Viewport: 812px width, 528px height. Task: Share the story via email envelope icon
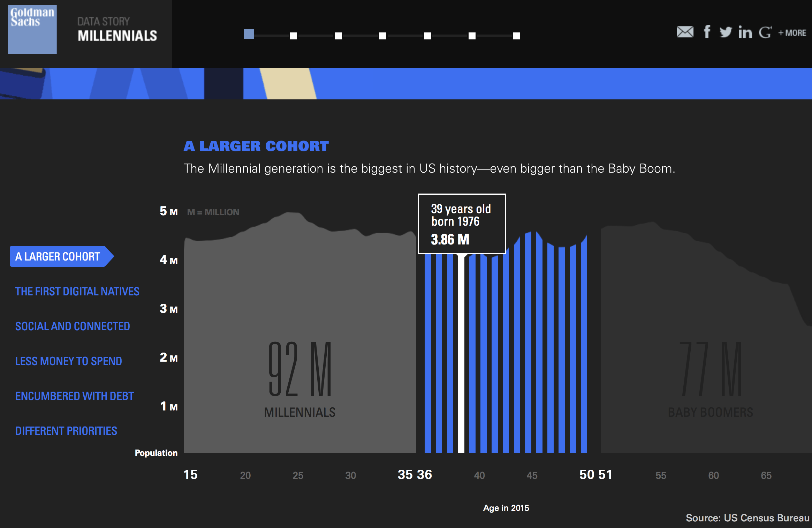685,32
